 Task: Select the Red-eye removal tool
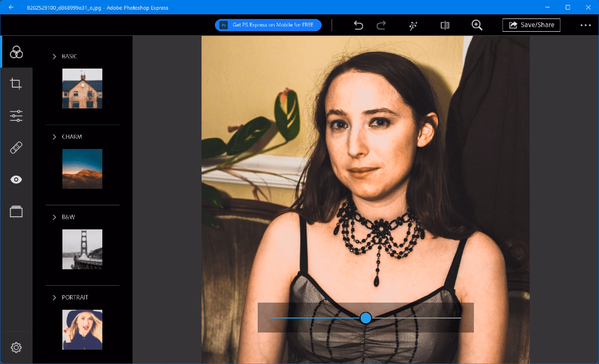[x=16, y=180]
